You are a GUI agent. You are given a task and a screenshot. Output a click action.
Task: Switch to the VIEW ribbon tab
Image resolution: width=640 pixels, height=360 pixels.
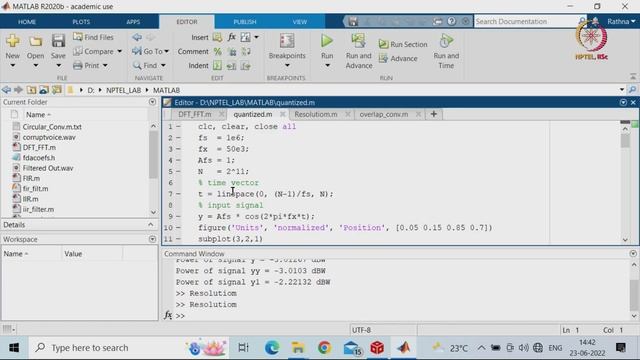tap(300, 22)
